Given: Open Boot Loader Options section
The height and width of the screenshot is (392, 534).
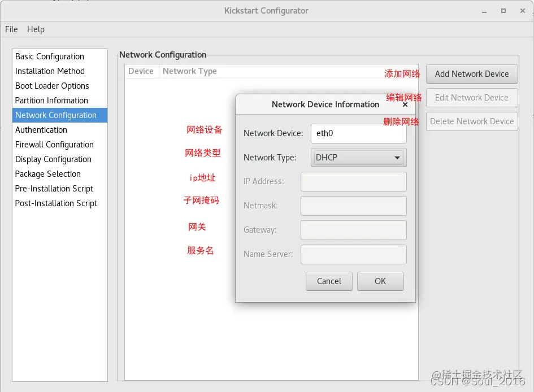Looking at the screenshot, I should click(60, 86).
